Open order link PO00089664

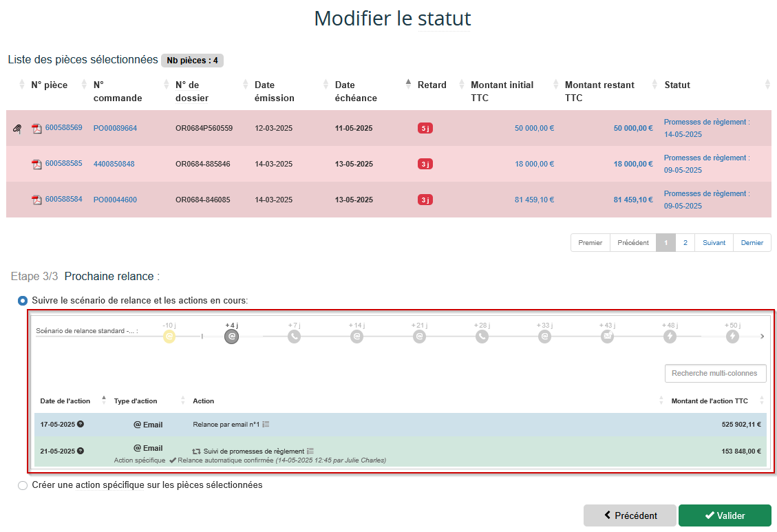click(x=115, y=129)
